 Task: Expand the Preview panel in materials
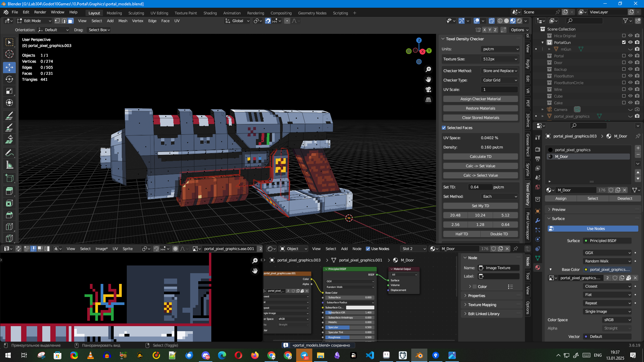click(x=558, y=209)
